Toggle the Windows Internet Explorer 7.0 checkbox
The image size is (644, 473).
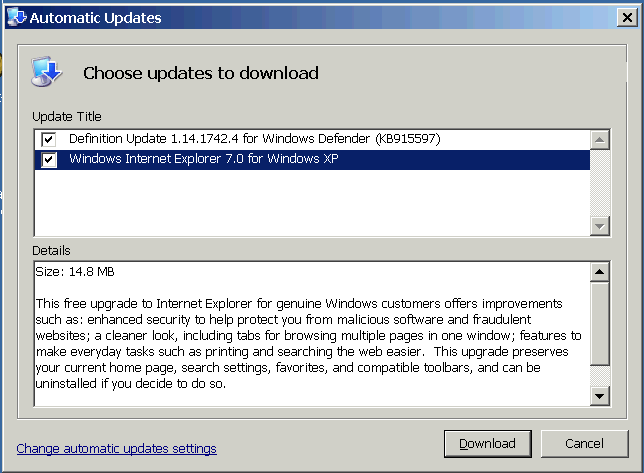tap(48, 160)
